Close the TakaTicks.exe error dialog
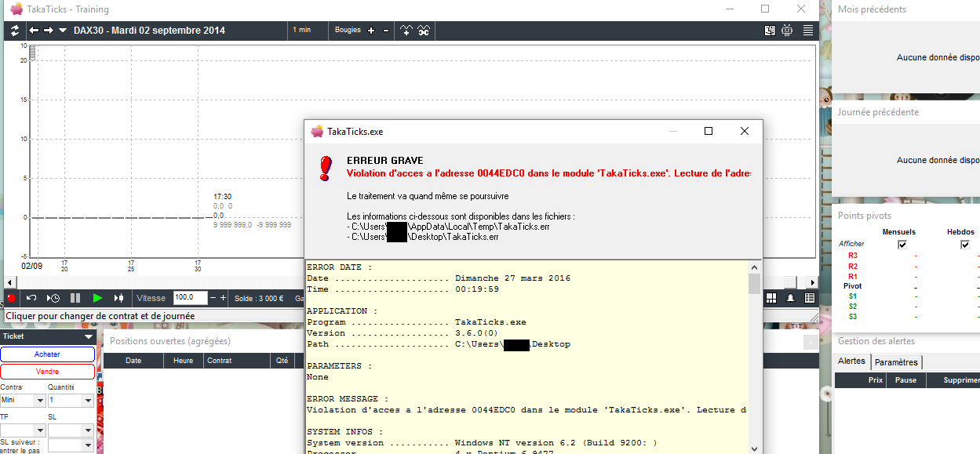 pos(745,131)
